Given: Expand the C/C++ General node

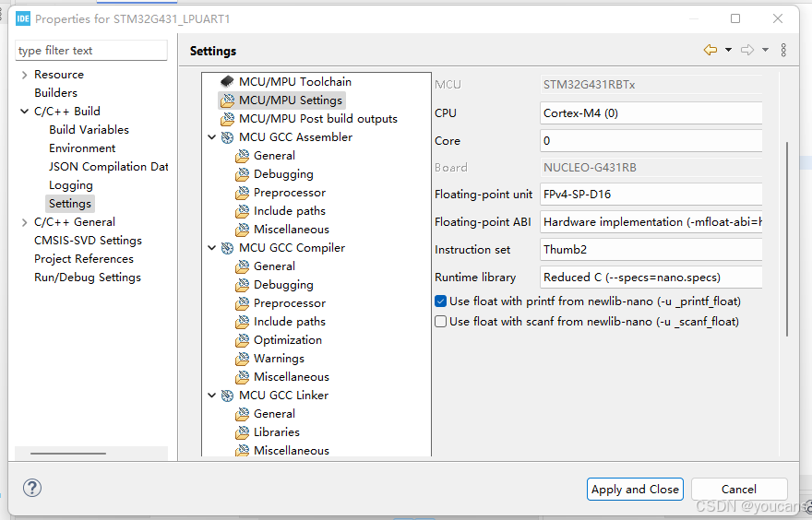Looking at the screenshot, I should 24,222.
